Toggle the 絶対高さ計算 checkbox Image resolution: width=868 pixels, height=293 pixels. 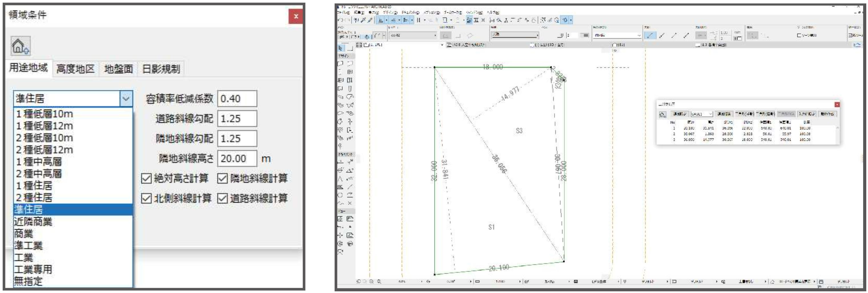point(146,178)
